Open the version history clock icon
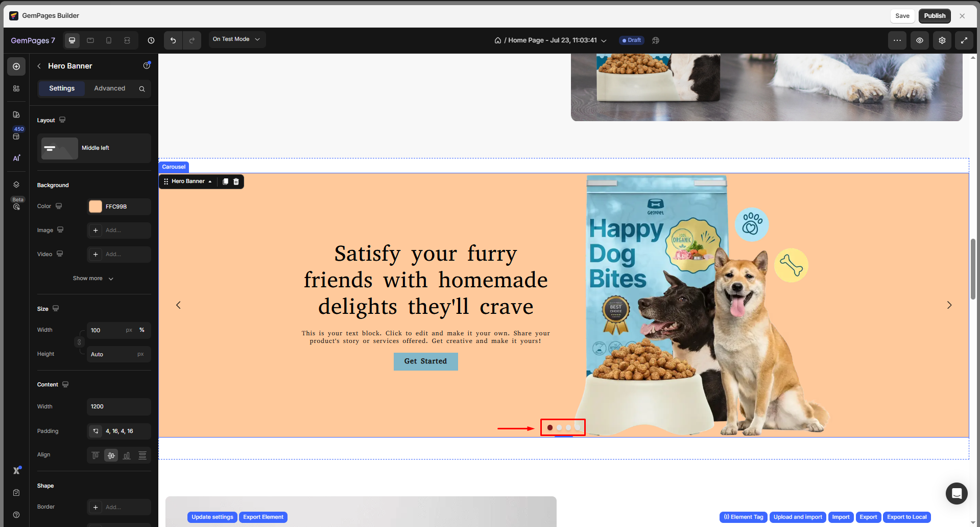The width and height of the screenshot is (980, 527). [x=151, y=40]
